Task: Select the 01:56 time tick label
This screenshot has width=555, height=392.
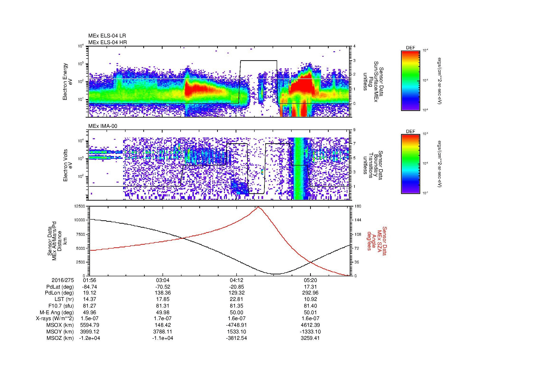Action: [x=90, y=280]
